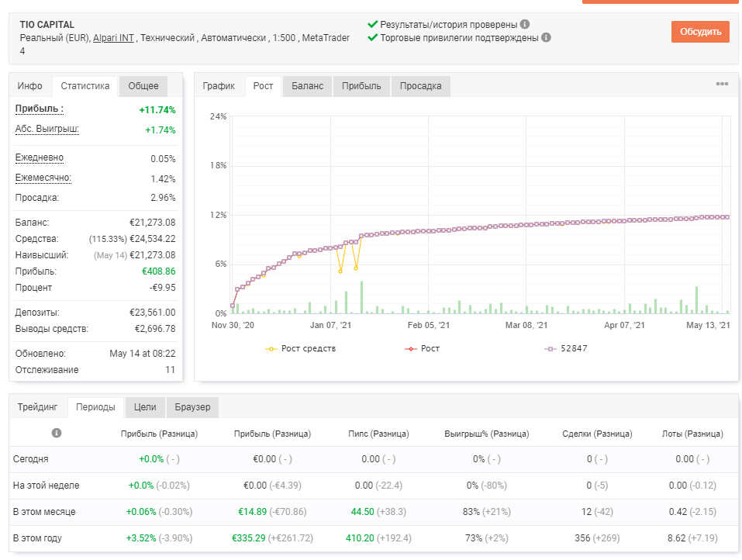Open the 'Alpari INT' broker link
The width and height of the screenshot is (742, 560).
pyautogui.click(x=113, y=38)
